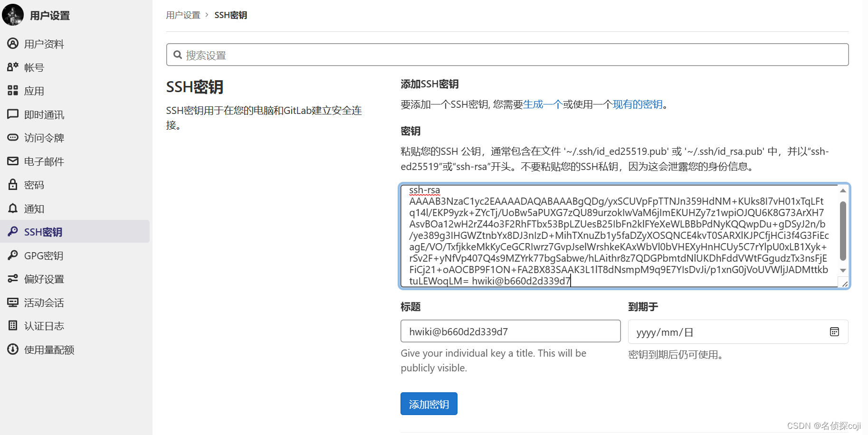The height and width of the screenshot is (435, 868).
Task: Click the user avatar at top left
Action: (x=13, y=15)
